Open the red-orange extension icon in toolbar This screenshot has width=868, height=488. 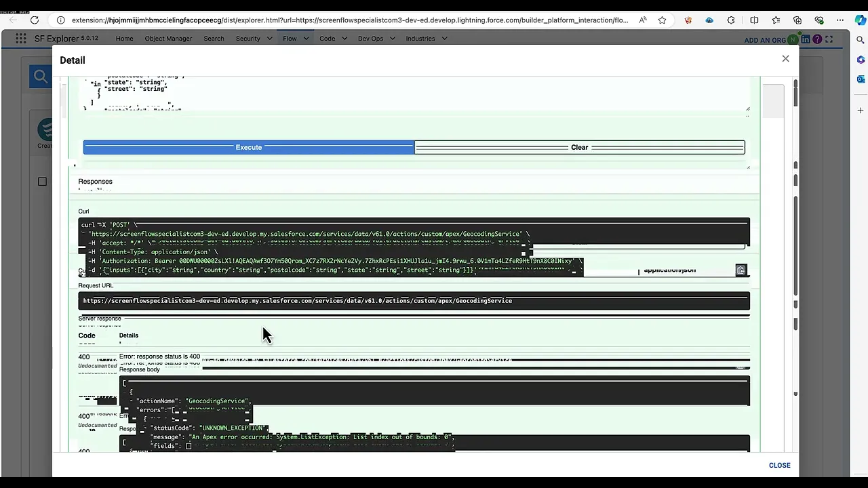[x=688, y=20]
